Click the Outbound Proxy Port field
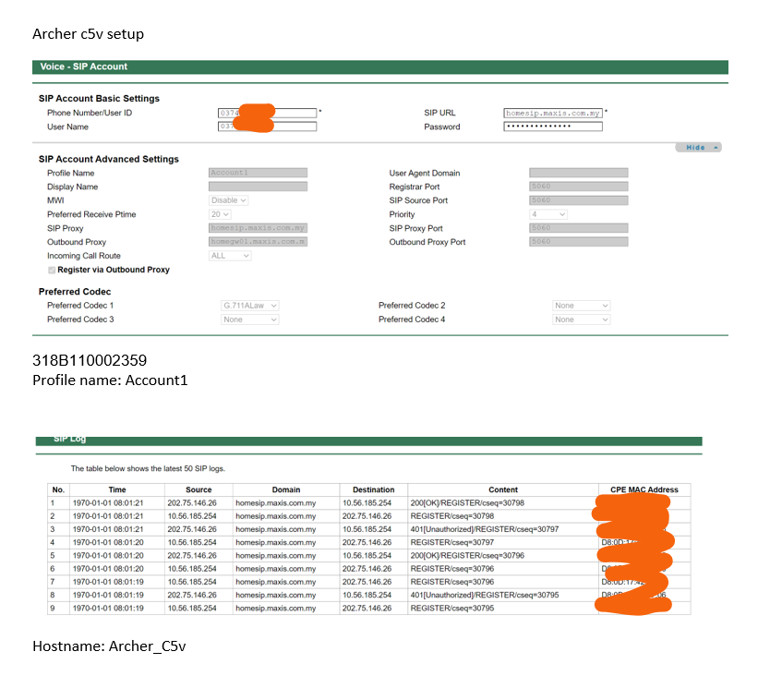The height and width of the screenshot is (700, 770). click(x=579, y=242)
